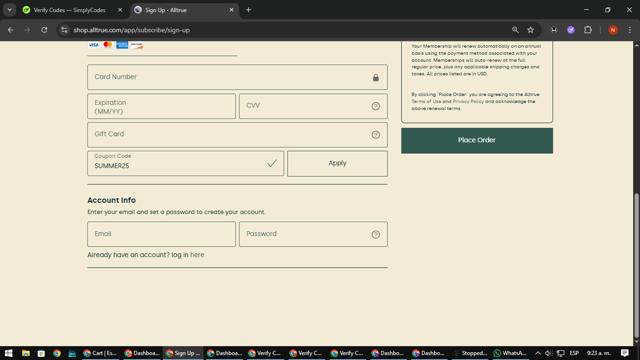Click the Gift Card help icon

[x=376, y=135]
